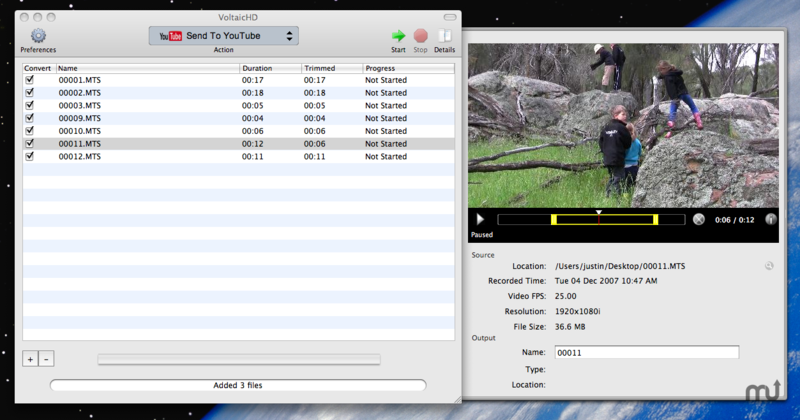
Task: Click trimmed value 00:06 for 00011.MTS
Action: 314,144
